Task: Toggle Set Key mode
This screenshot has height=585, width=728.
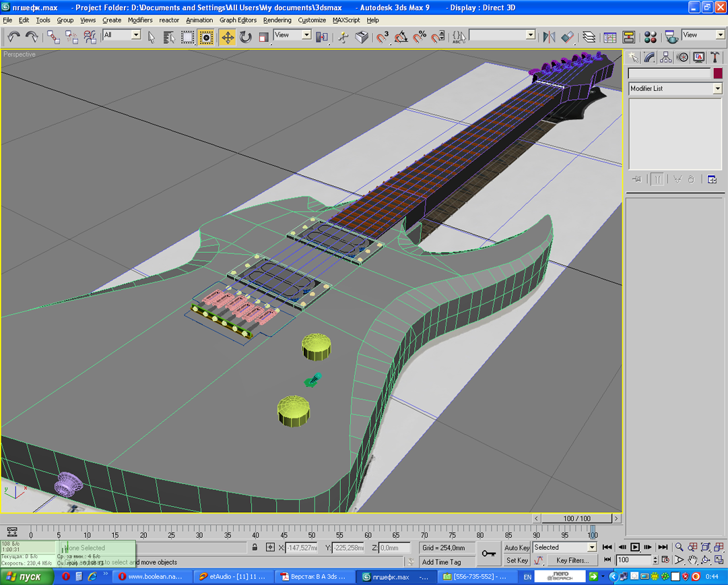Action: [517, 560]
